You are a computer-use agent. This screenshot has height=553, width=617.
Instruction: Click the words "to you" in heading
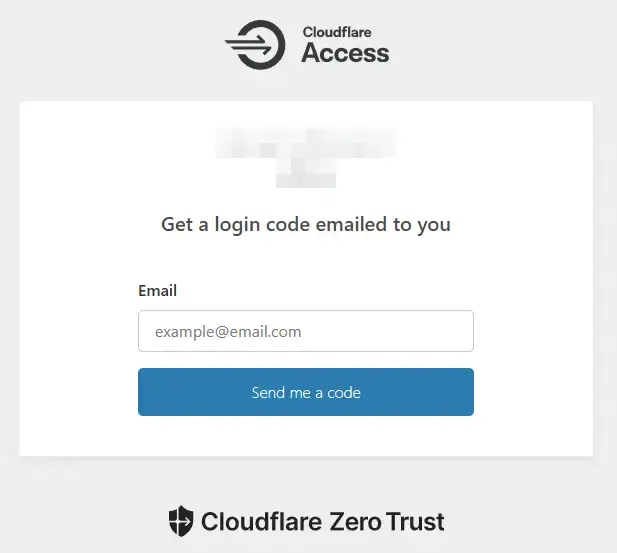pos(422,225)
